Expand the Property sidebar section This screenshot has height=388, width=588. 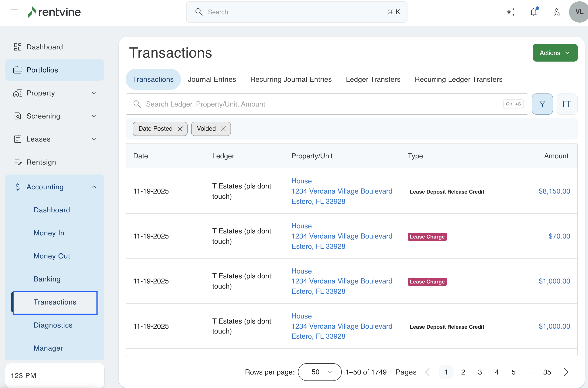(94, 93)
